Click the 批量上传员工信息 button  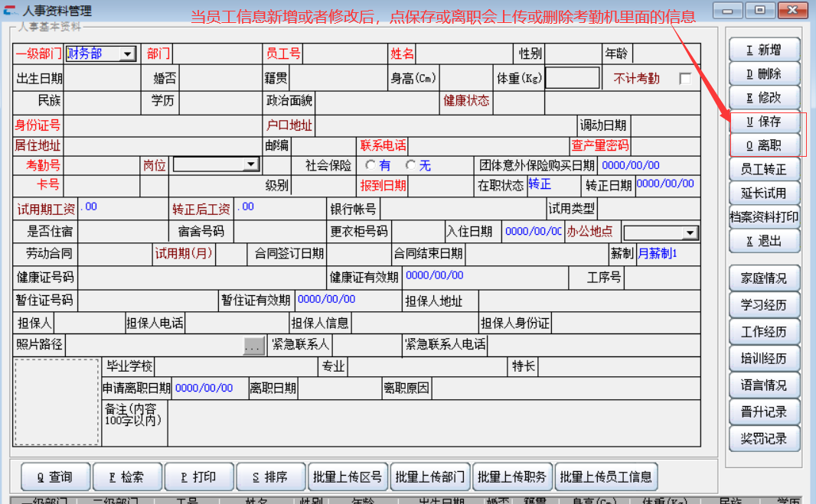(605, 477)
